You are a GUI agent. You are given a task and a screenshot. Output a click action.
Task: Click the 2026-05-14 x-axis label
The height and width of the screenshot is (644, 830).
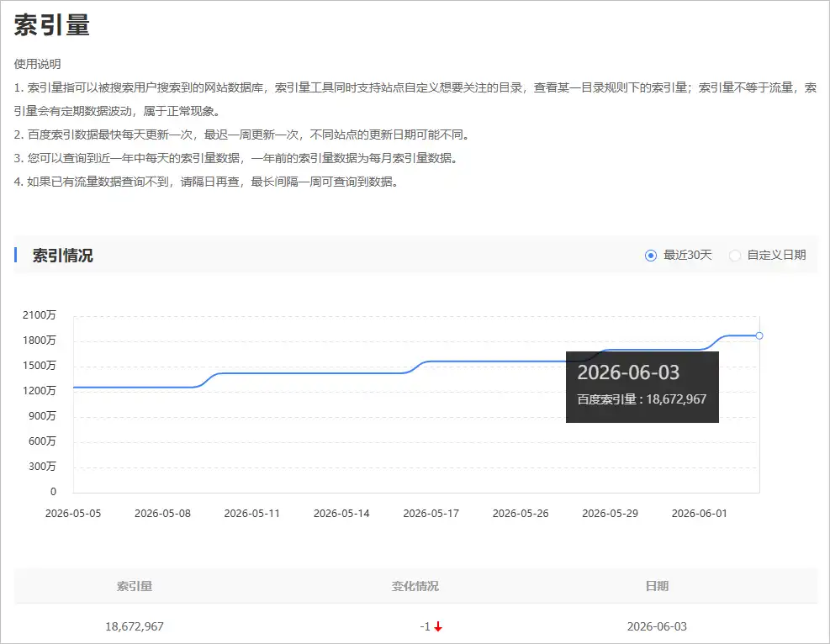[x=341, y=514]
